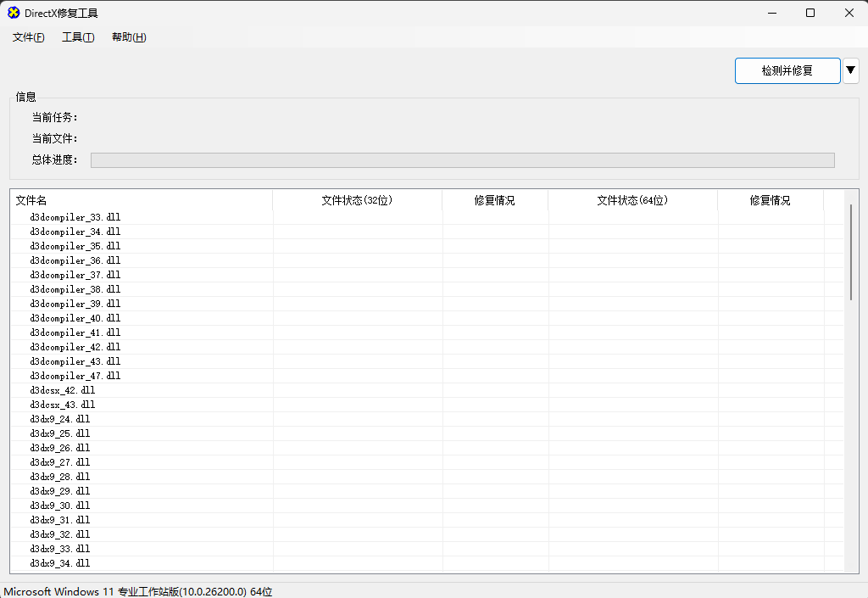Image resolution: width=868 pixels, height=598 pixels.
Task: Open the 帮助(H) menu
Action: point(127,37)
